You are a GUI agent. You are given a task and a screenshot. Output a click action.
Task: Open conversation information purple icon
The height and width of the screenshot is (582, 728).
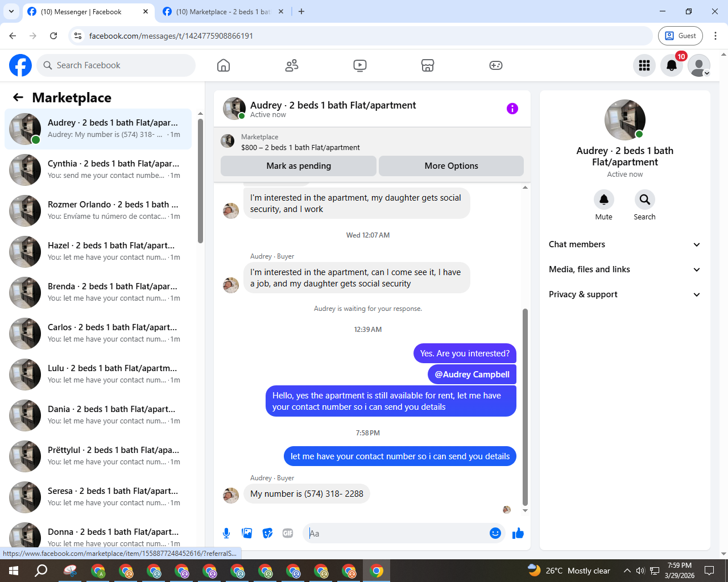point(512,109)
